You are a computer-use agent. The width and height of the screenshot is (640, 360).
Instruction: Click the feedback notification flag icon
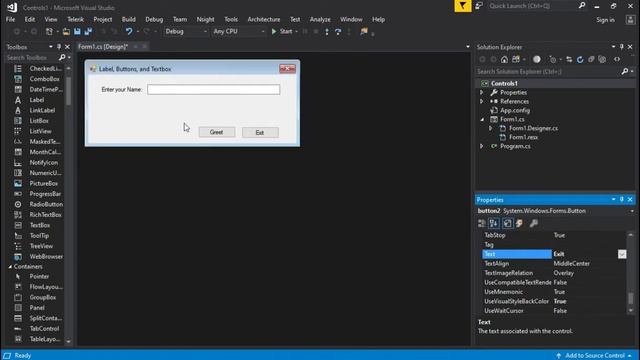(x=462, y=6)
